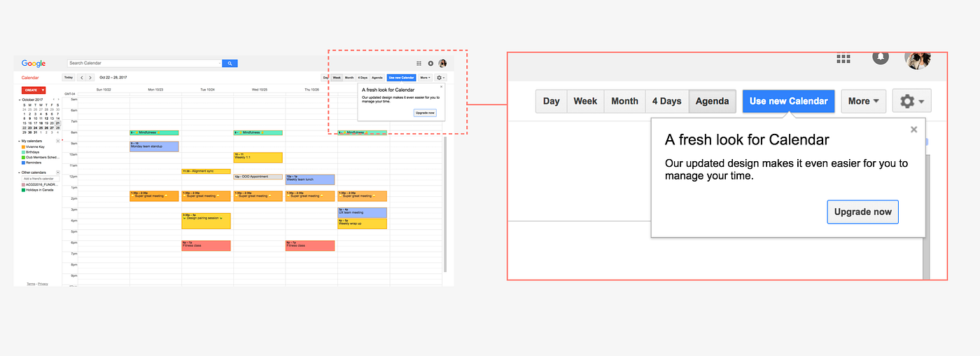Switch to Day view in enlarged view
Image resolution: width=980 pixels, height=356 pixels.
tap(552, 101)
